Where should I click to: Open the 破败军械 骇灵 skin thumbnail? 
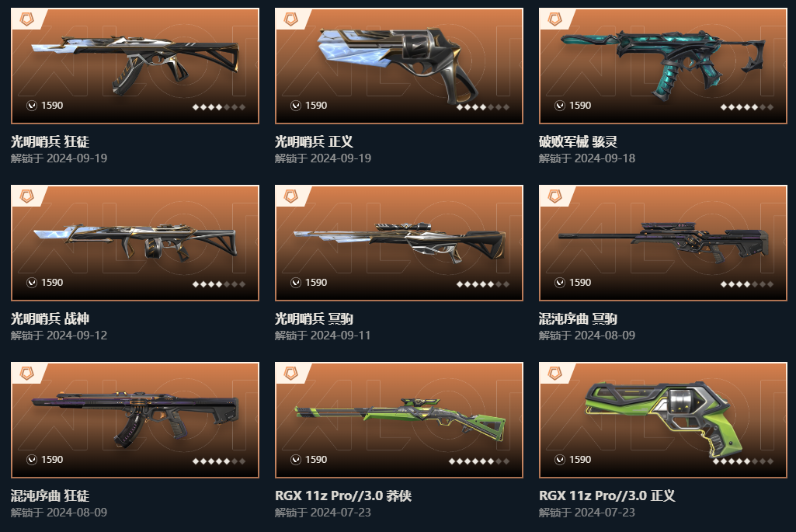click(663, 66)
